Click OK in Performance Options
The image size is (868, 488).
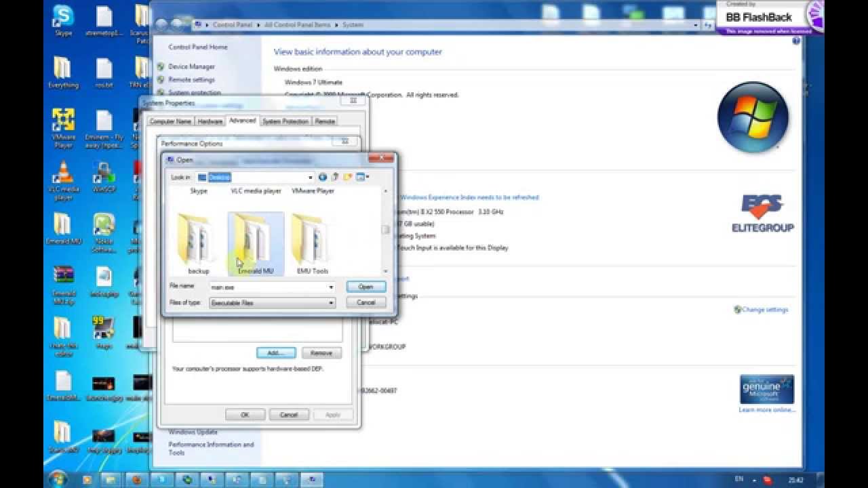tap(245, 414)
